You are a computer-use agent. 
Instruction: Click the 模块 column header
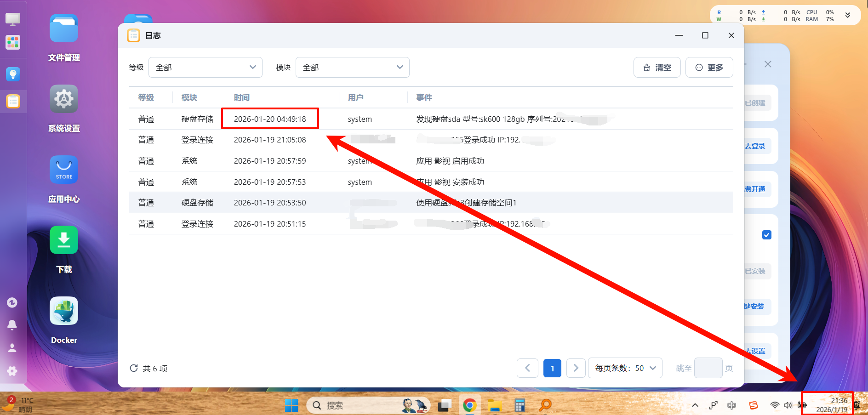tap(189, 97)
